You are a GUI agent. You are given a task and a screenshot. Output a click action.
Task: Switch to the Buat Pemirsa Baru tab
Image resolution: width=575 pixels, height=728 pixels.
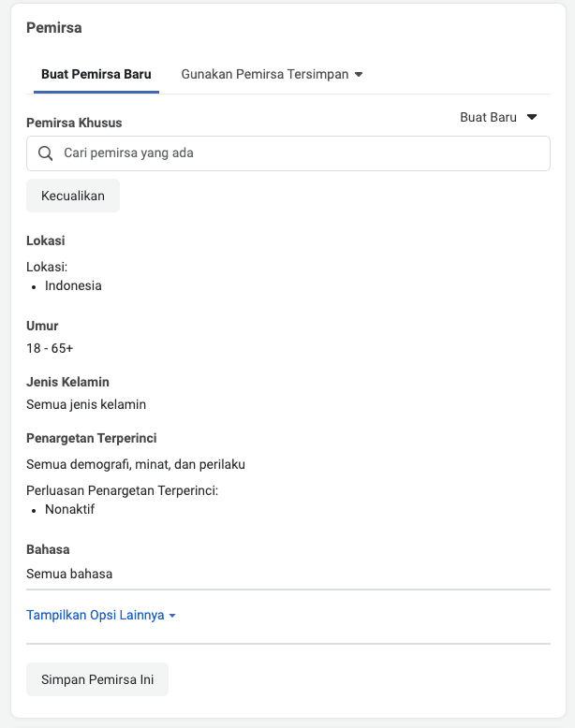coord(96,74)
